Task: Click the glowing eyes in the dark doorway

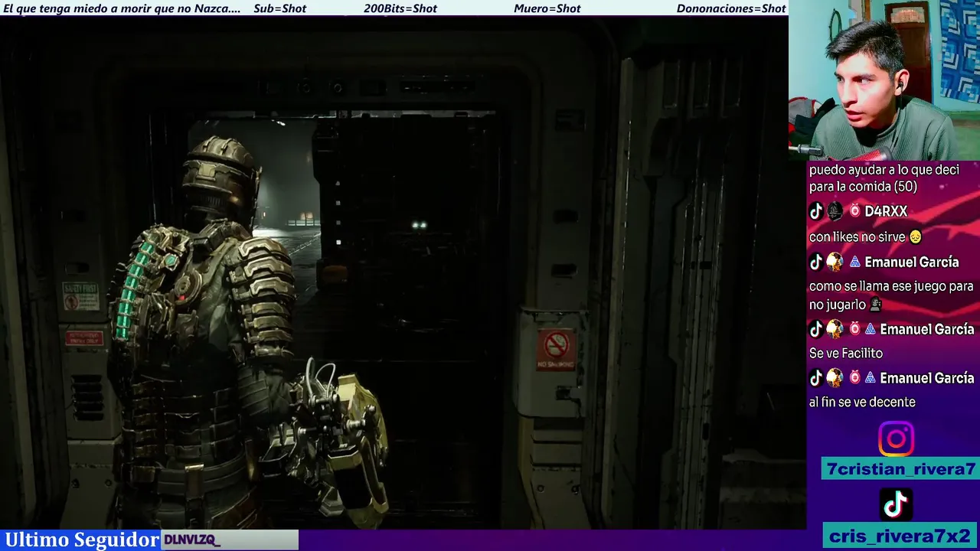Action: click(419, 225)
